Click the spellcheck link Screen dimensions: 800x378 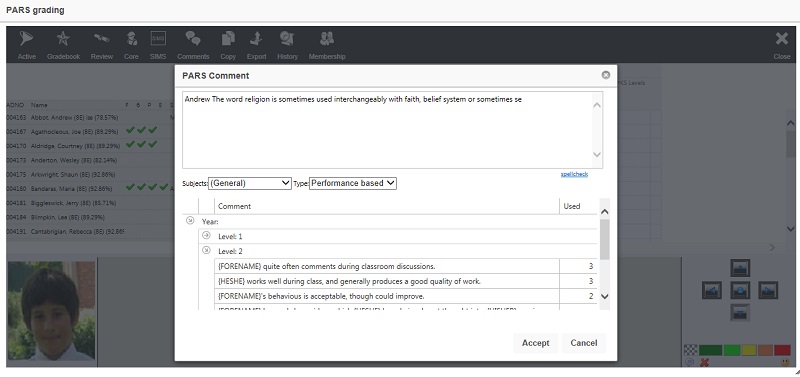[574, 174]
